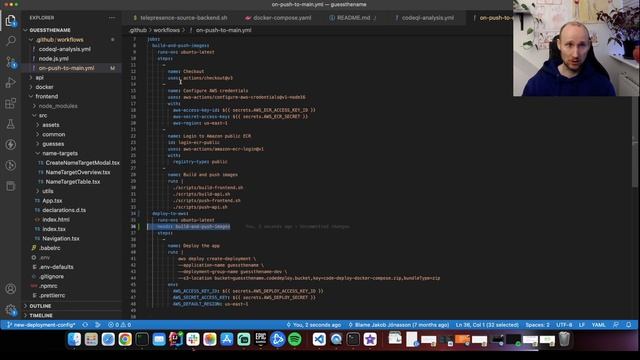The image size is (640, 360).
Task: Open Trash in the dock
Action: click(x=564, y=339)
